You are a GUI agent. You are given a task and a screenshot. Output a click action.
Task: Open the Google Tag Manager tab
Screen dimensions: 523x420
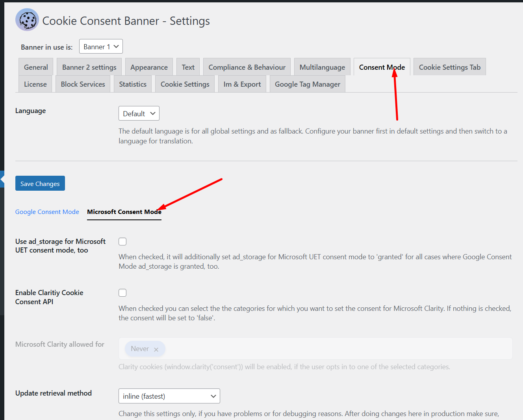[307, 84]
